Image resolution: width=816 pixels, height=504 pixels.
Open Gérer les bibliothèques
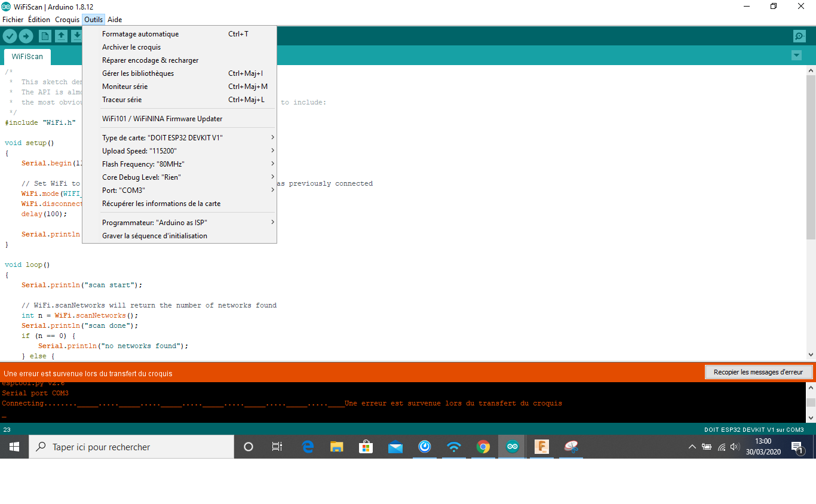pos(179,73)
